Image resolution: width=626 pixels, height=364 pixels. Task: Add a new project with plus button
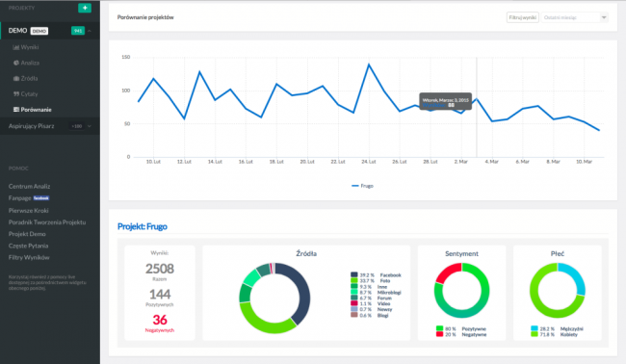(85, 8)
